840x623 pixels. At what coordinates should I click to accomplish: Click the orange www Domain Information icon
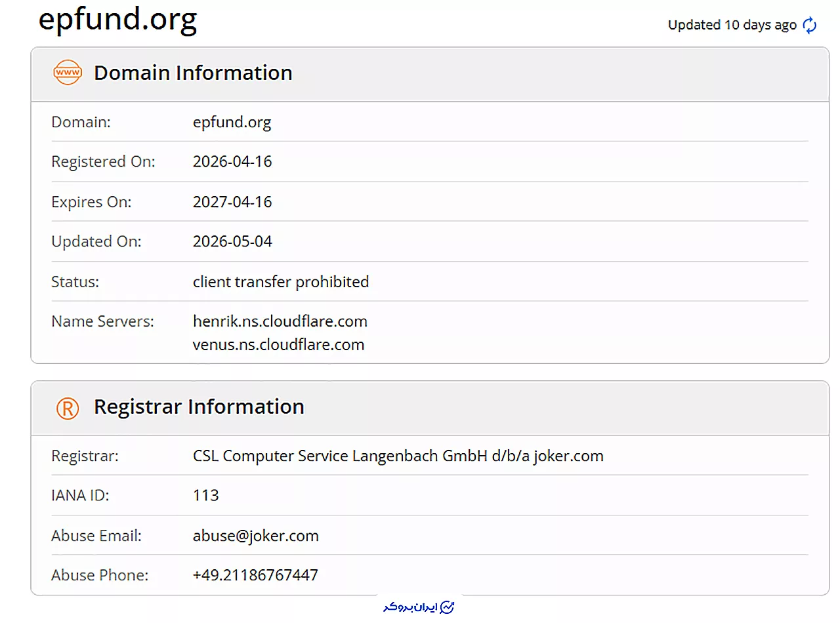point(67,72)
